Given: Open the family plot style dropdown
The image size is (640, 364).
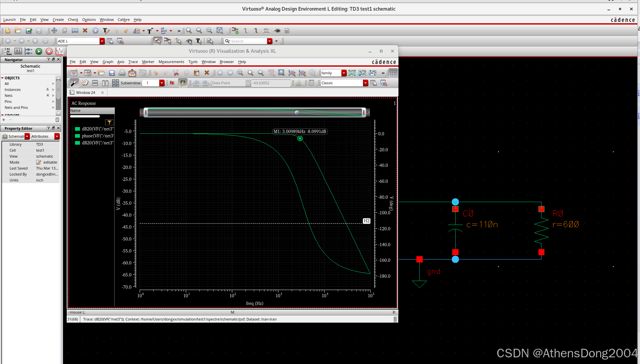Looking at the screenshot, I should tap(344, 73).
